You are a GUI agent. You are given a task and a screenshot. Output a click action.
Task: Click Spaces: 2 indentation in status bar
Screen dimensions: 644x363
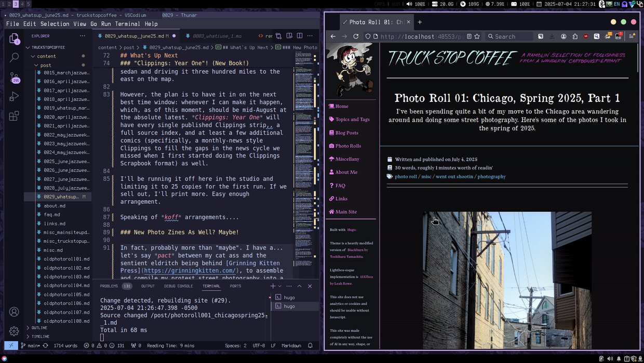236,345
